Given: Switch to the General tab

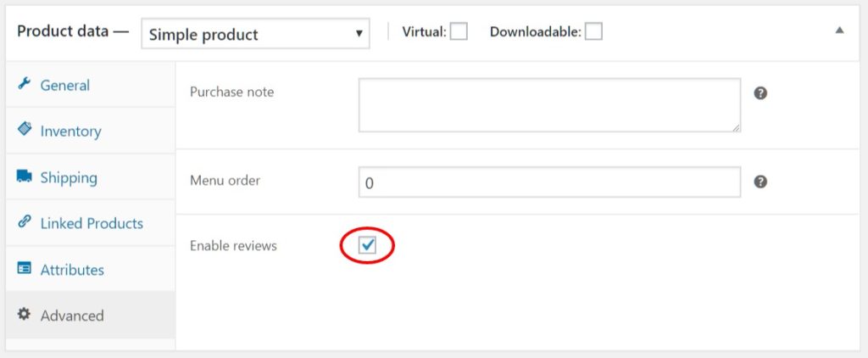Looking at the screenshot, I should tap(90, 85).
